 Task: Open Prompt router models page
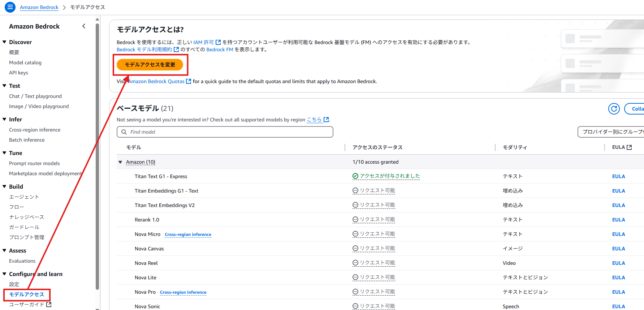pos(34,163)
